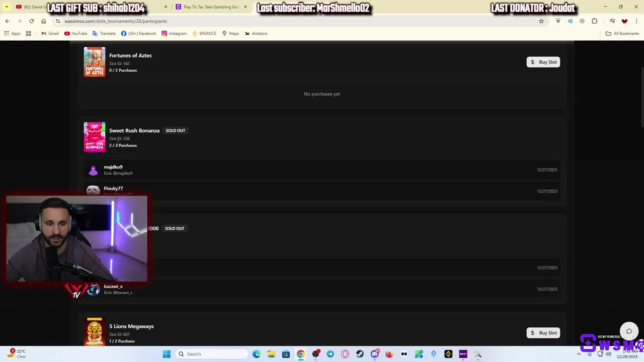Viewport: 644px width, 362px height.
Task: Click Sweet Rush Bonanza SOLD OUT badge
Action: [x=176, y=131]
